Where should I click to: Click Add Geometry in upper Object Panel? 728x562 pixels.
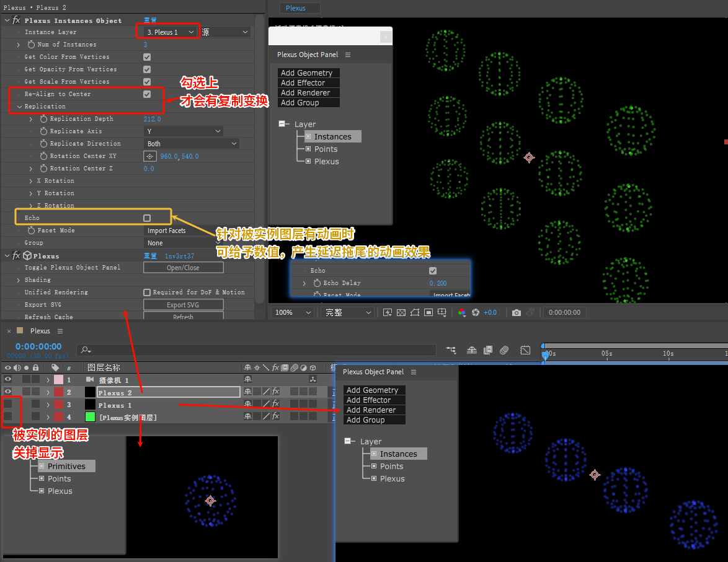[x=309, y=73]
